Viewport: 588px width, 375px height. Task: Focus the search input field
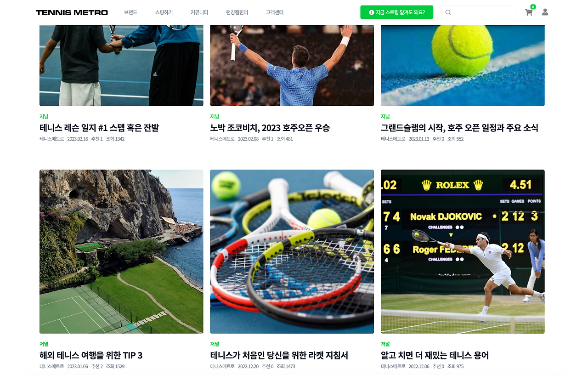(478, 12)
